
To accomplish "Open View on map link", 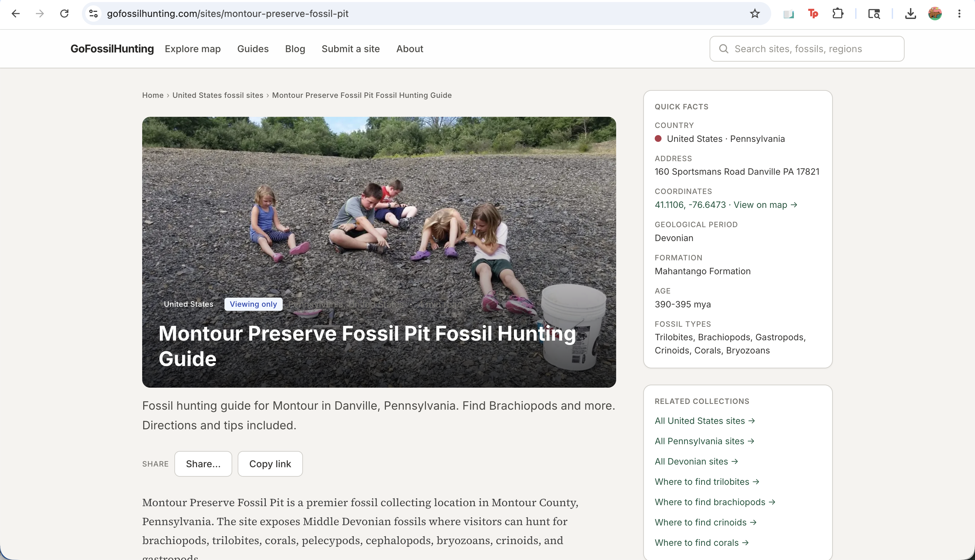I will (765, 205).
